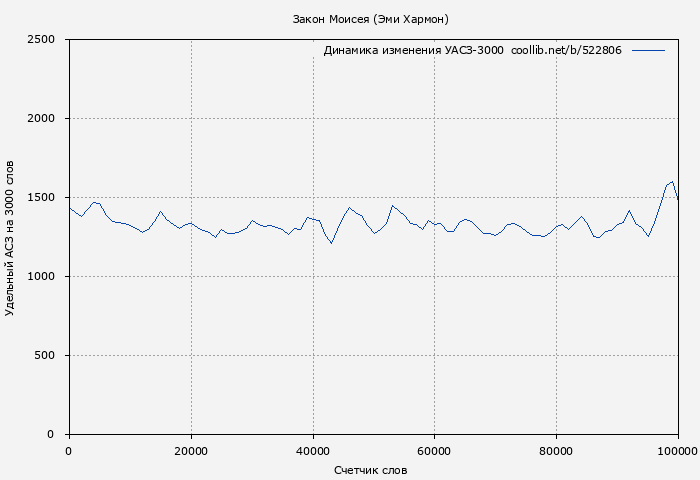The image size is (700, 480).
Task: Click the 60000 tick label on x-axis
Action: coord(434,451)
